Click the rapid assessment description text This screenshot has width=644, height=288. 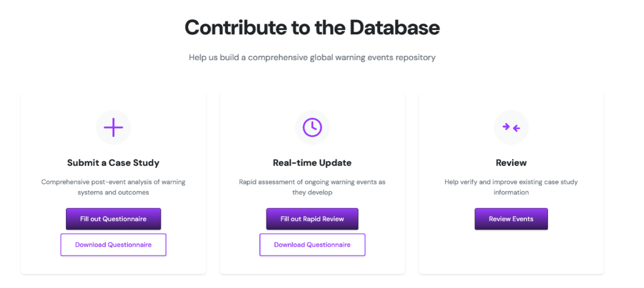[x=312, y=187]
